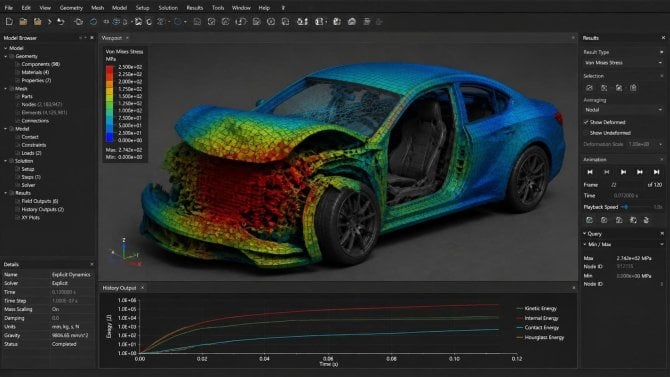
Task: Step forward one animation frame
Action: pos(640,172)
